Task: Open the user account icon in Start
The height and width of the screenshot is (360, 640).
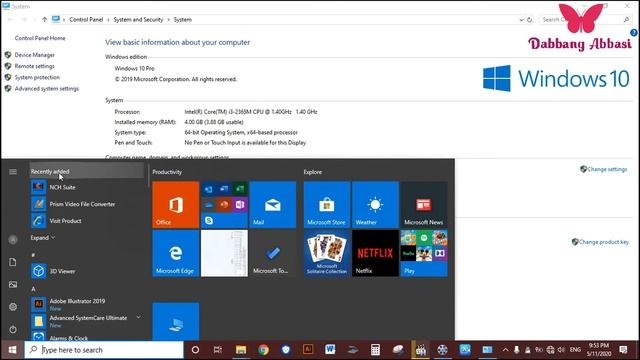Action: point(13,240)
